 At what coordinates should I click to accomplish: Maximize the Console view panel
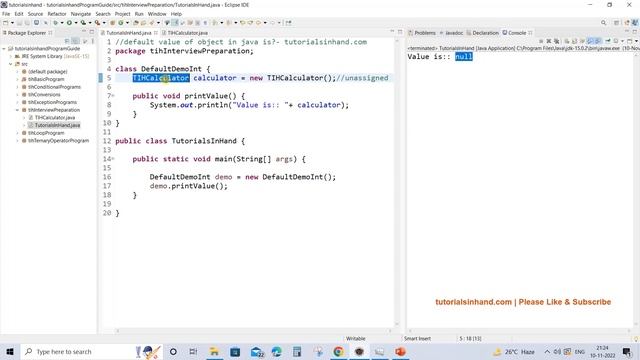[x=635, y=31]
